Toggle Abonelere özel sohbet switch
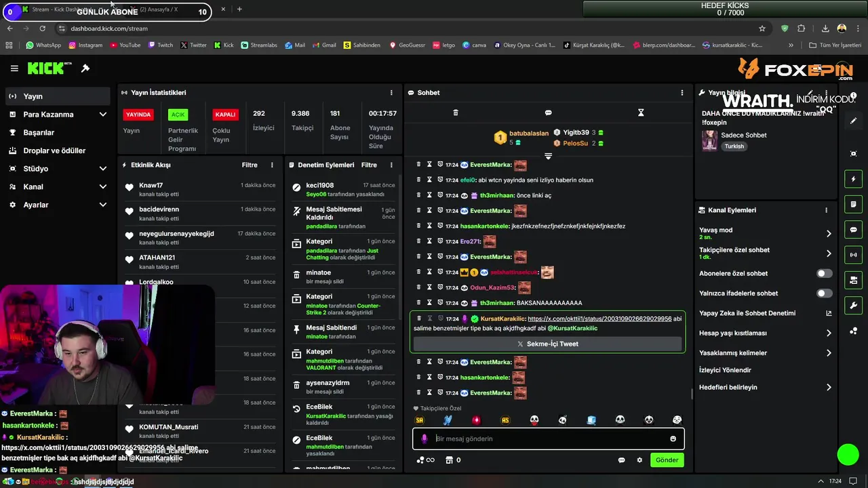868x488 pixels. [824, 274]
